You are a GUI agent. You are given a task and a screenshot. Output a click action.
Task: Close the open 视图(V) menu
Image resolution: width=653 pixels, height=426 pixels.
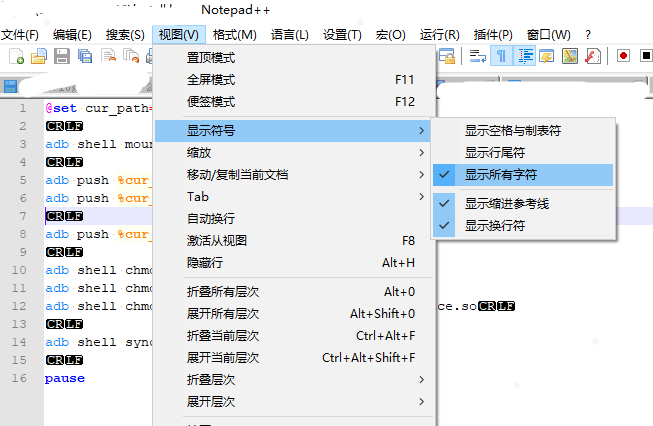[x=179, y=35]
